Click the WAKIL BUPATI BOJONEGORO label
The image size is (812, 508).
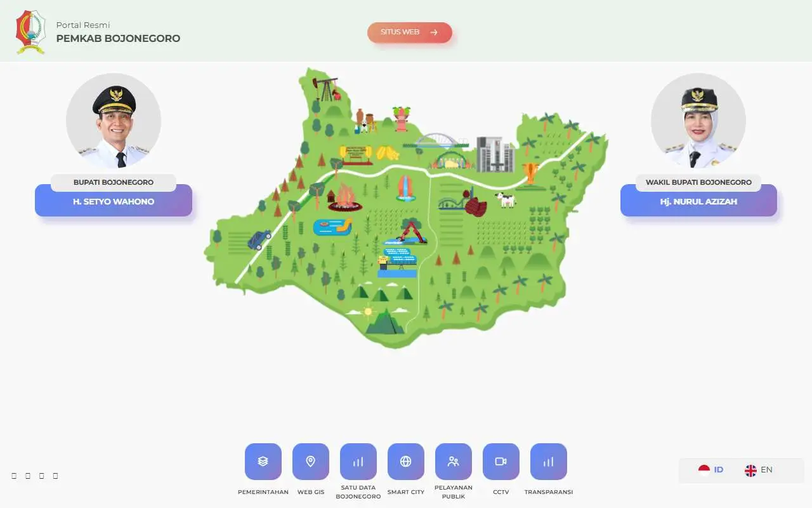[698, 182]
